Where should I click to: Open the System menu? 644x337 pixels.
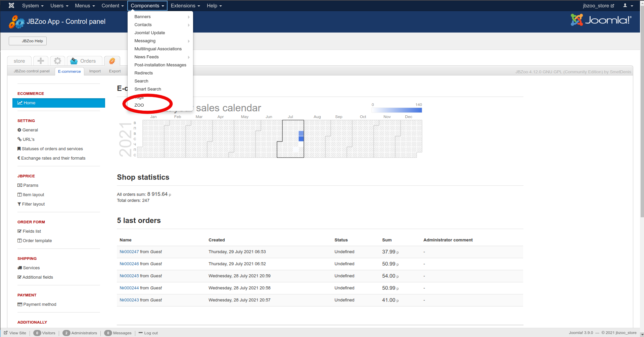coord(33,6)
